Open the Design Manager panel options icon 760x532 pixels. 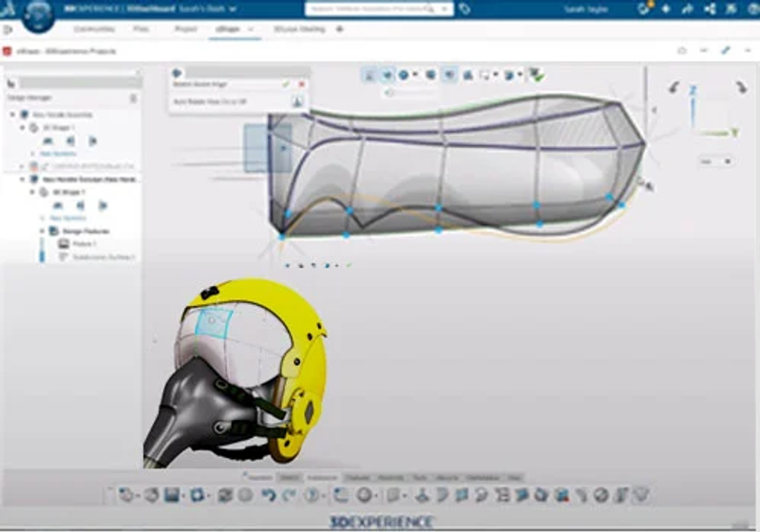(x=133, y=99)
